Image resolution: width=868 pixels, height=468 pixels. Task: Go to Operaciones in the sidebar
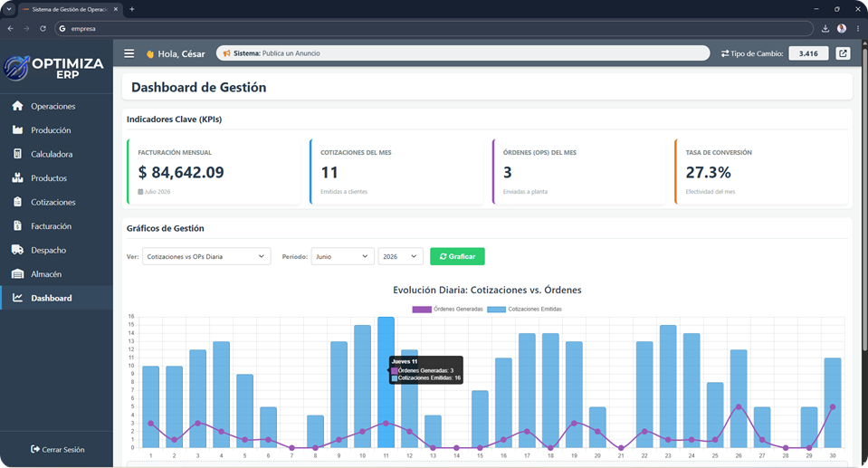[x=56, y=106]
